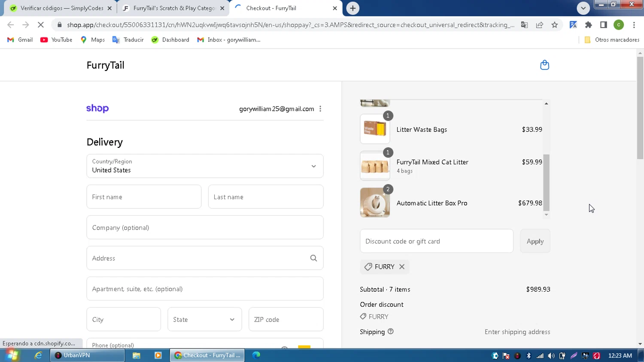Click FurryTail Mixed Cat Litter thumbnail

(375, 166)
